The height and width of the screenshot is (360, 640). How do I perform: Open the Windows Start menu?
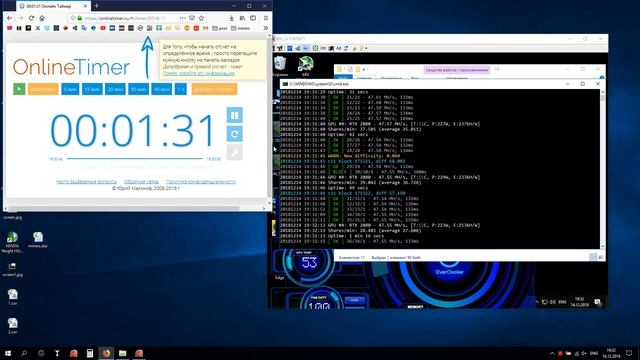8,353
